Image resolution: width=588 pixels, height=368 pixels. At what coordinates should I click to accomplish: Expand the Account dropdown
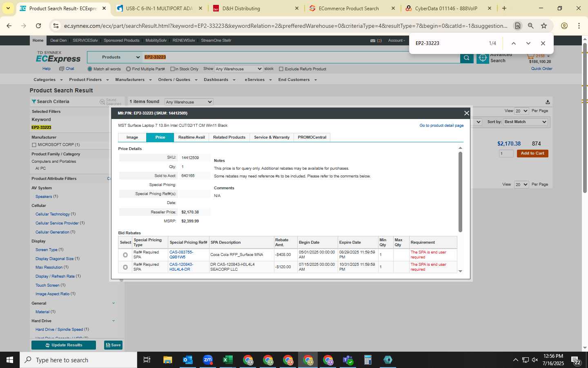[396, 40]
